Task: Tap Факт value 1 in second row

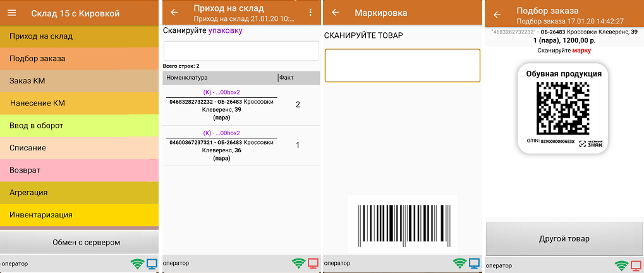Action: point(298,145)
